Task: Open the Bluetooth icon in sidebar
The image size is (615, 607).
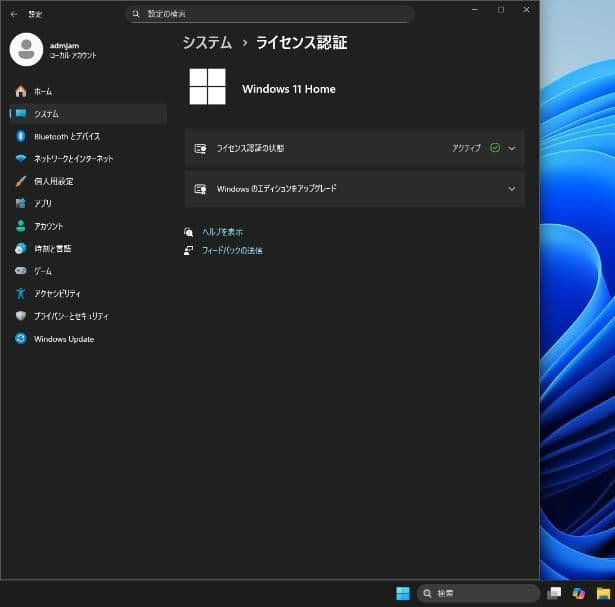Action: click(21, 136)
